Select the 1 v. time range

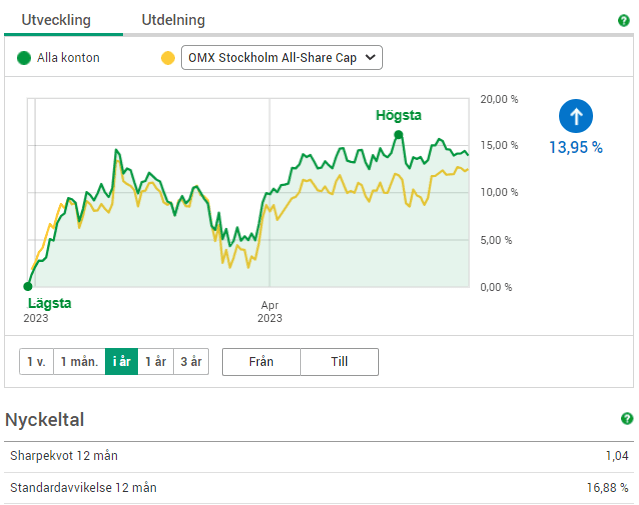tap(36, 361)
